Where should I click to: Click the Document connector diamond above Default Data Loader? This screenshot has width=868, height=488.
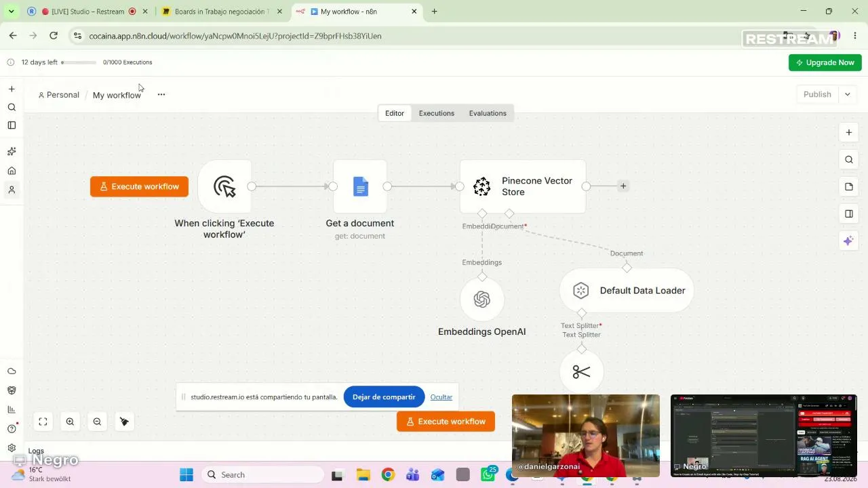pos(627,268)
